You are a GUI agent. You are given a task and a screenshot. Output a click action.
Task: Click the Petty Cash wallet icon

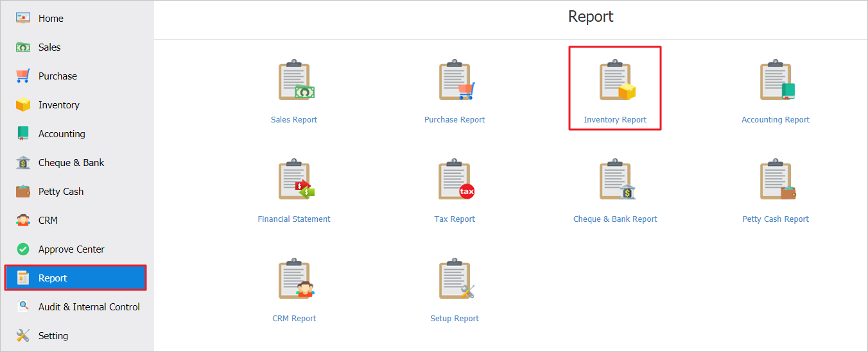(23, 191)
